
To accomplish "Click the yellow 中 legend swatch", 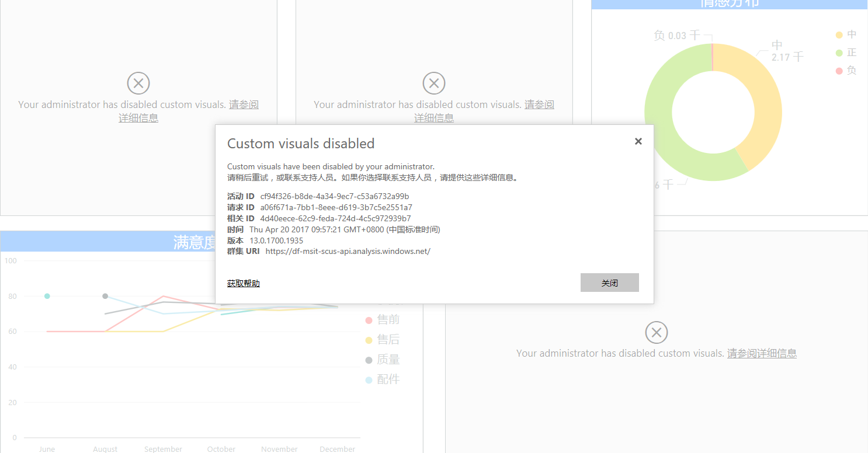I will tap(839, 35).
